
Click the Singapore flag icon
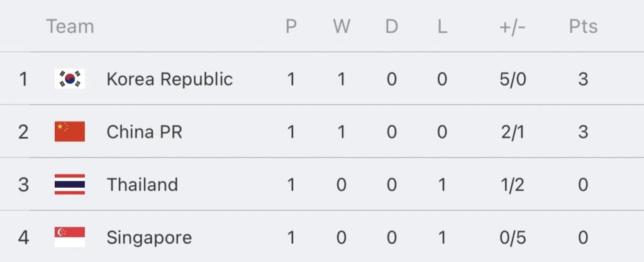pyautogui.click(x=70, y=237)
